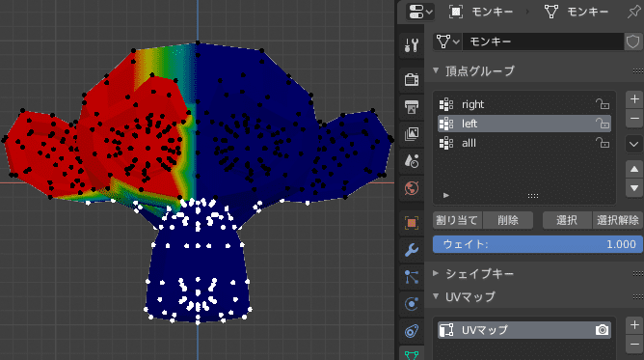Click the 選択解除 deselect button
This screenshot has height=360, width=644.
617,220
